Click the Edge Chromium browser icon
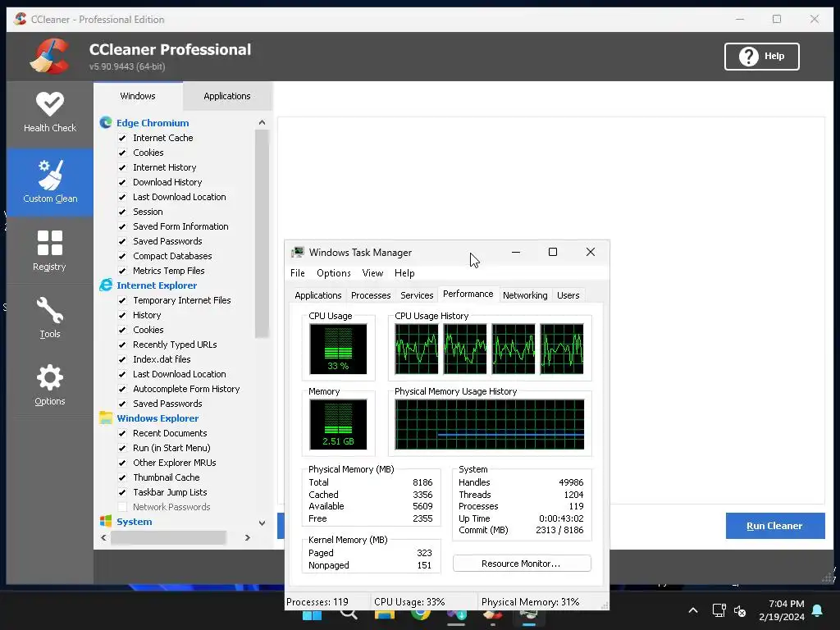Image resolution: width=840 pixels, height=630 pixels. point(106,123)
